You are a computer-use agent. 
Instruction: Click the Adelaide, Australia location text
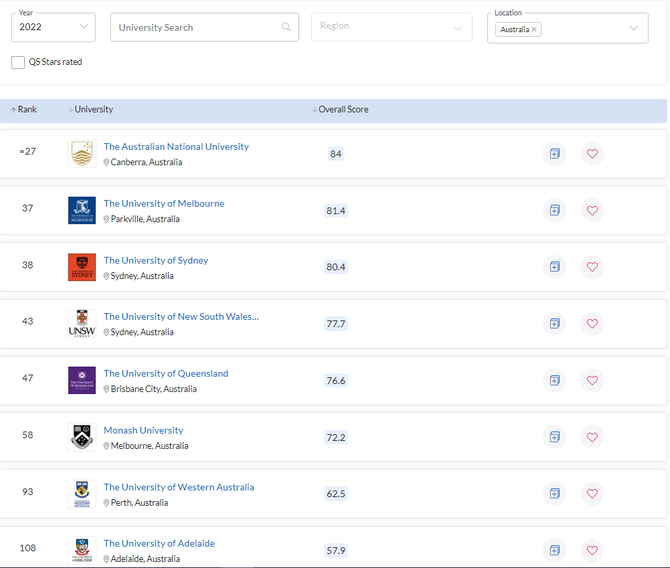[145, 559]
